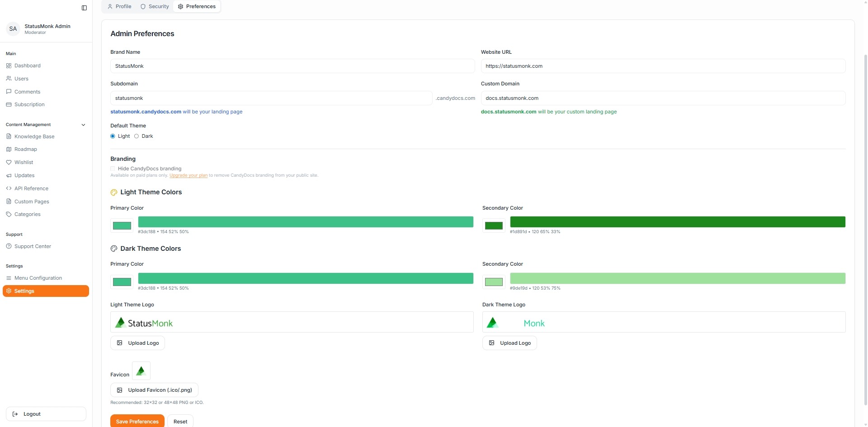Click the Updates megaphone icon
The image size is (868, 427).
9,175
